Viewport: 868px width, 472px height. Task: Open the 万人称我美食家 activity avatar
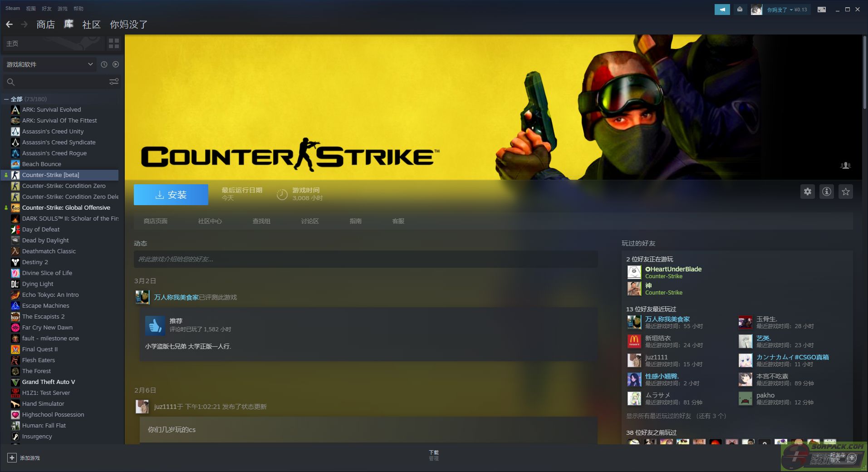pos(142,297)
